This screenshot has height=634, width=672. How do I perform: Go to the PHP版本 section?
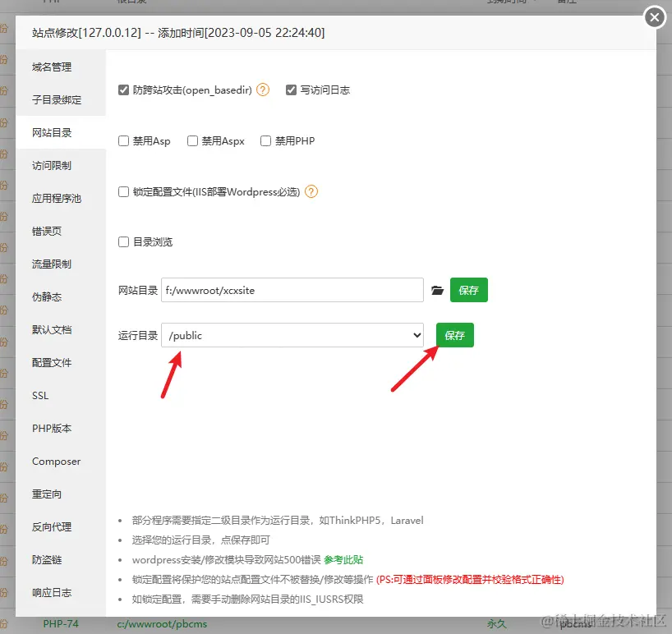(x=48, y=428)
